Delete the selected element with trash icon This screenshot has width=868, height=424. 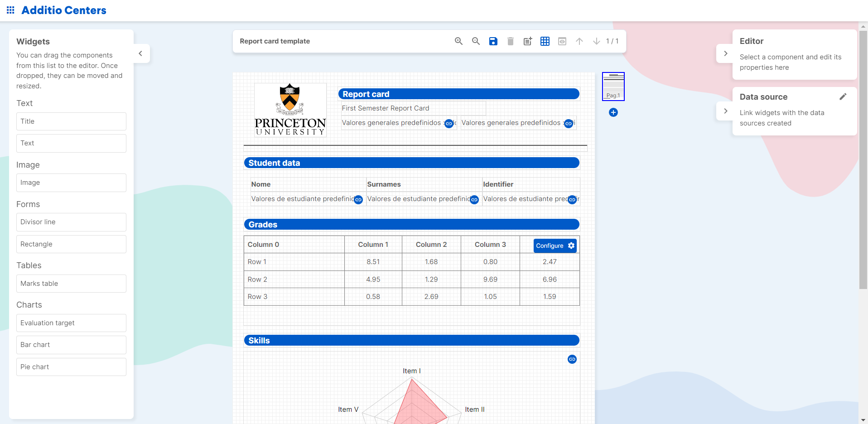pos(510,41)
